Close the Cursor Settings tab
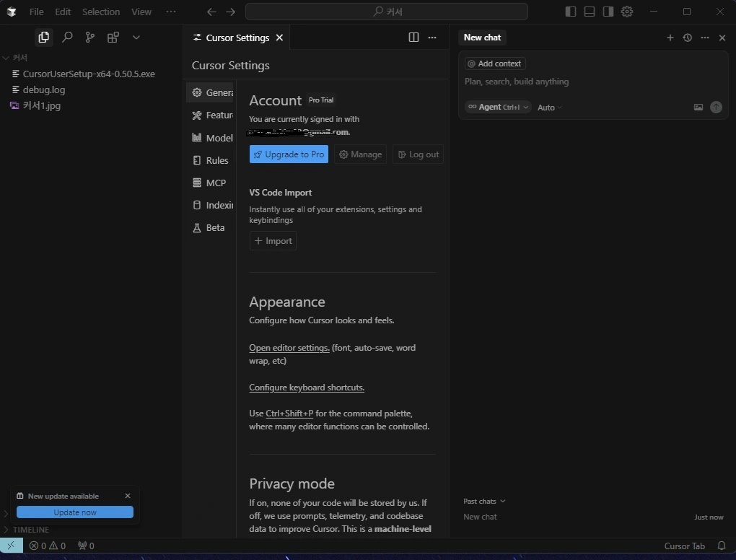Image resolution: width=736 pixels, height=560 pixels. (279, 38)
